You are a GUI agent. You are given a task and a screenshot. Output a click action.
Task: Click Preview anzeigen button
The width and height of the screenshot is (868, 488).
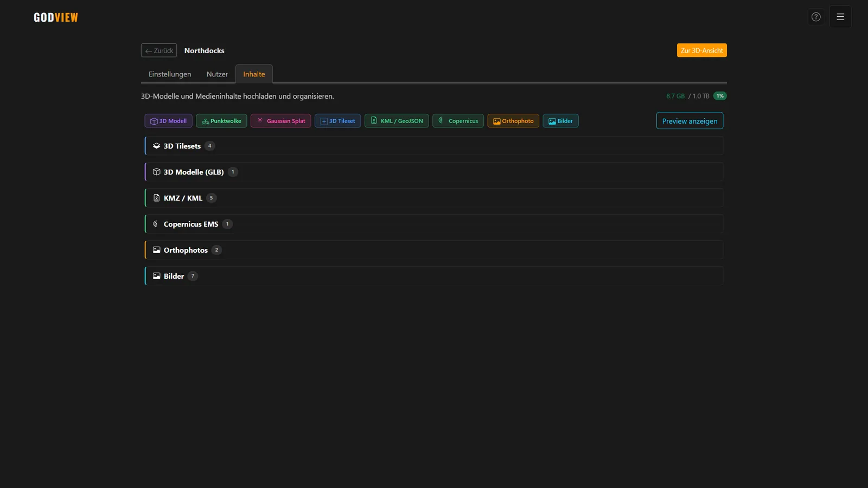(690, 121)
